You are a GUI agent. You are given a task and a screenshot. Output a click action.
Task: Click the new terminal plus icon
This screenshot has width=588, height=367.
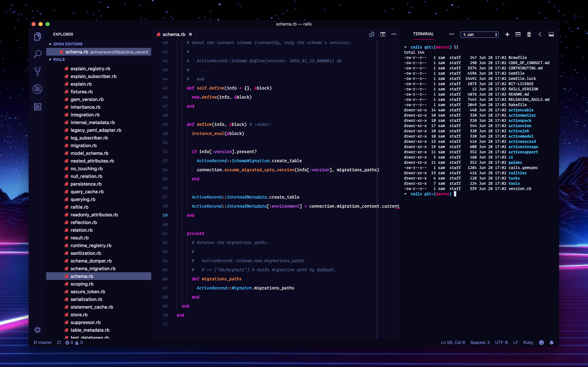point(507,34)
